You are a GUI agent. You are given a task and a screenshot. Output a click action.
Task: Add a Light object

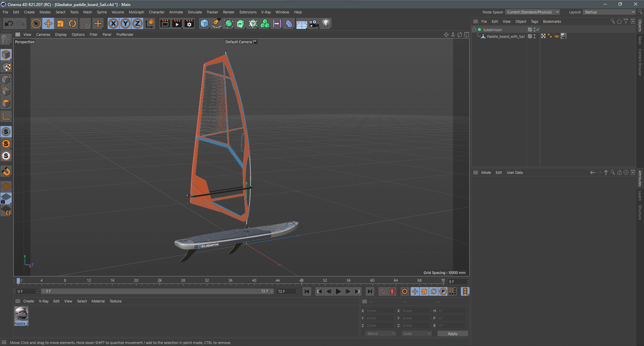coord(326,23)
